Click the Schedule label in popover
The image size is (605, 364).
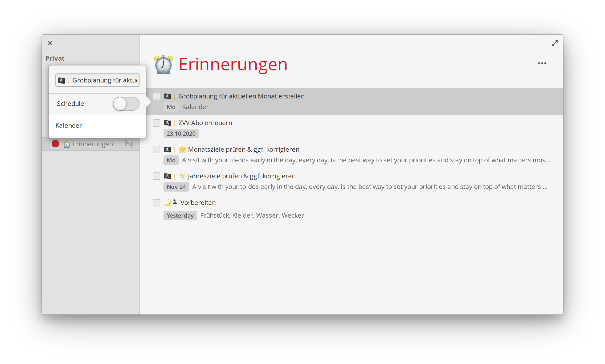tap(70, 104)
